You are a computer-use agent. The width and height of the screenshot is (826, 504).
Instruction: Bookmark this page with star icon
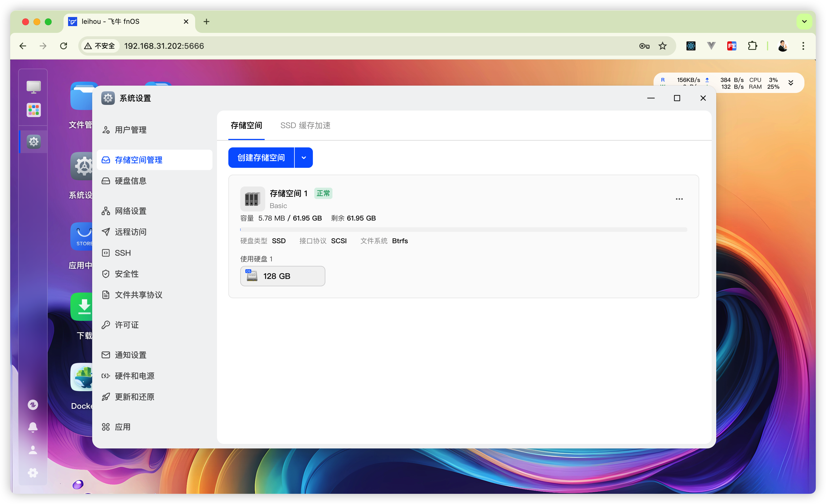coord(662,46)
